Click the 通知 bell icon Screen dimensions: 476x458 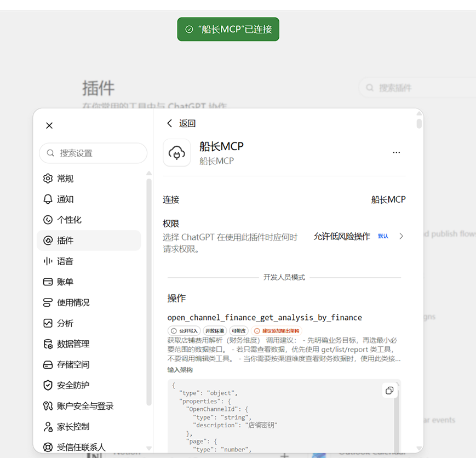coord(48,199)
